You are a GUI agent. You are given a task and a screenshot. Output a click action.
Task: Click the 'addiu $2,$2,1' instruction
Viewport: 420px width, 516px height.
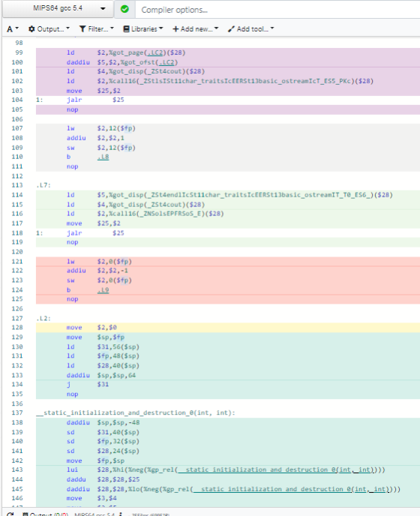[x=95, y=138]
